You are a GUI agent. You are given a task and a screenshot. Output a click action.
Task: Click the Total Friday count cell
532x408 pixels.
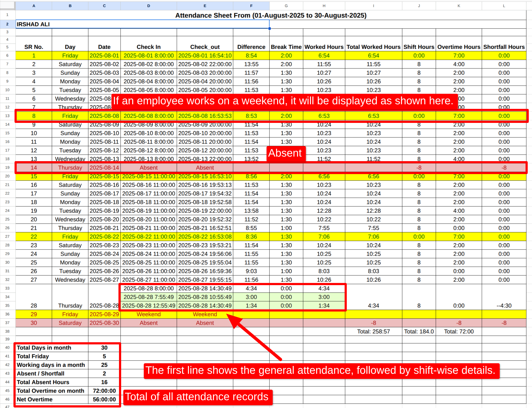[x=104, y=356]
